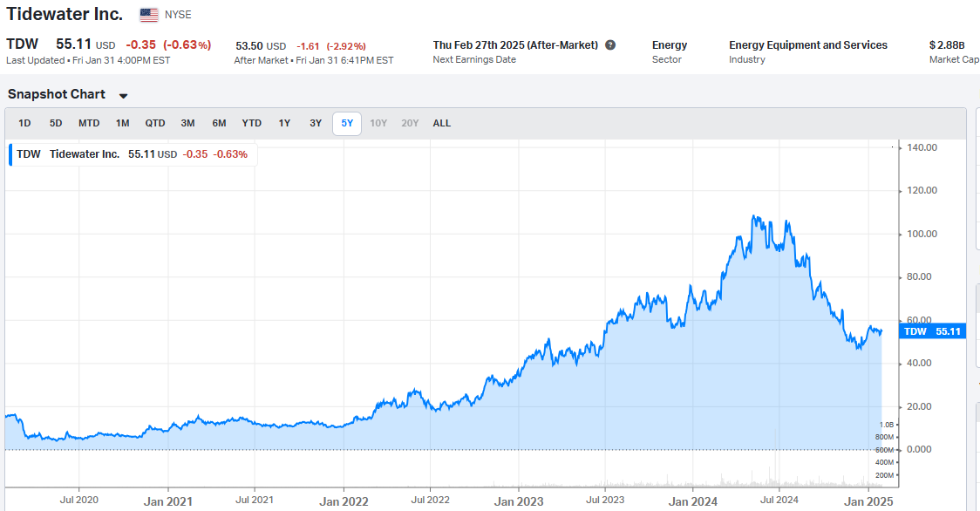Show ALL historical price data

pyautogui.click(x=442, y=123)
